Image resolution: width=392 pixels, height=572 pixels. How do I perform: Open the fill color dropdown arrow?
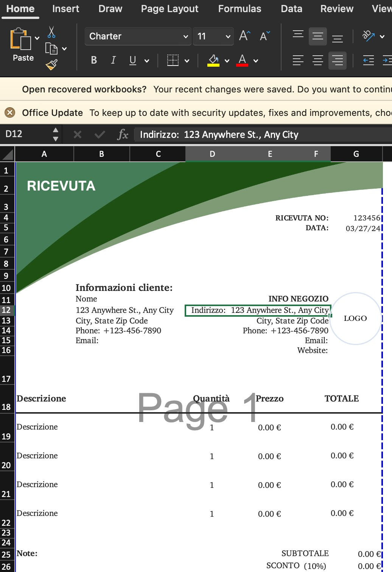click(227, 61)
